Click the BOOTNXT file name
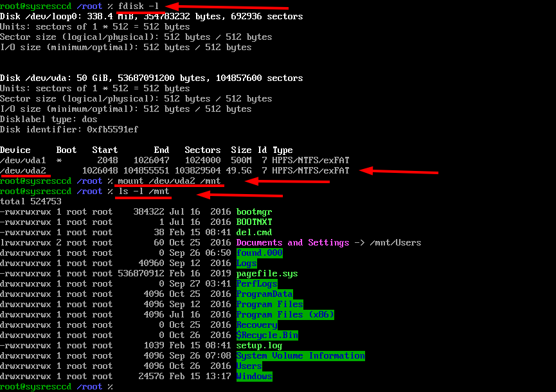 click(x=255, y=222)
